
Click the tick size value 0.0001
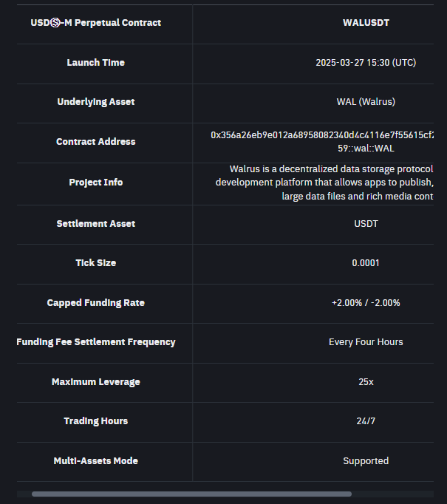[x=366, y=263]
